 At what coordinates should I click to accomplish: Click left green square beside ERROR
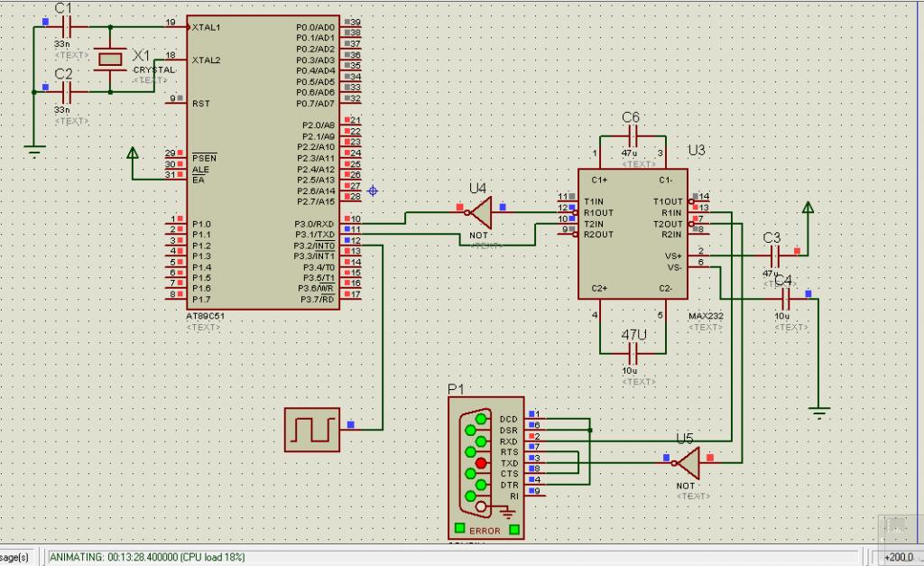coord(459,528)
